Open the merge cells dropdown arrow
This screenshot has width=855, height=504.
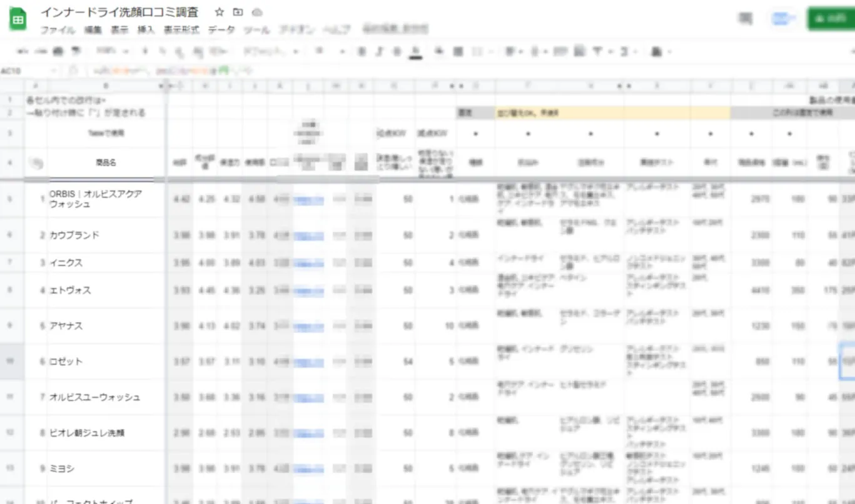491,51
